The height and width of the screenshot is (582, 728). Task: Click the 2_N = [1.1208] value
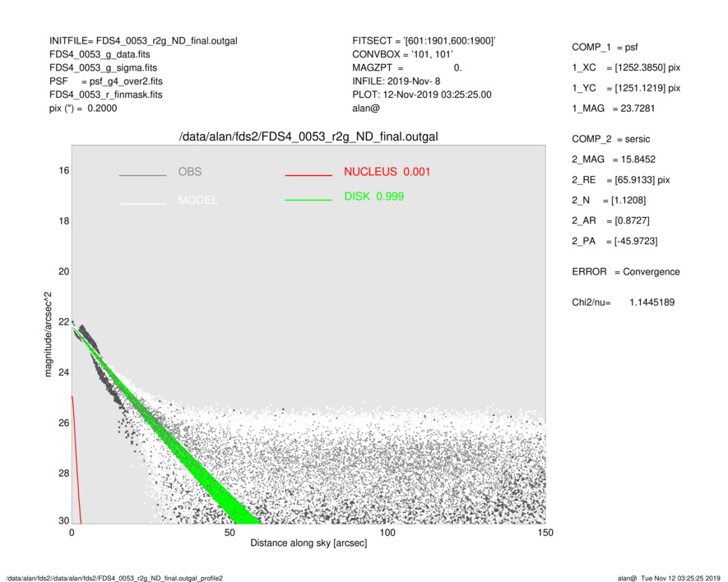coord(609,201)
